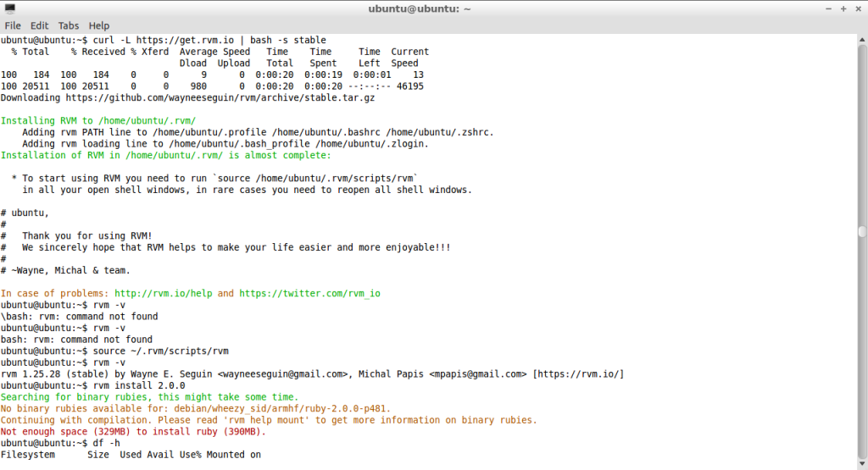This screenshot has width=868, height=470.
Task: Open the Edit menu
Action: click(x=39, y=25)
